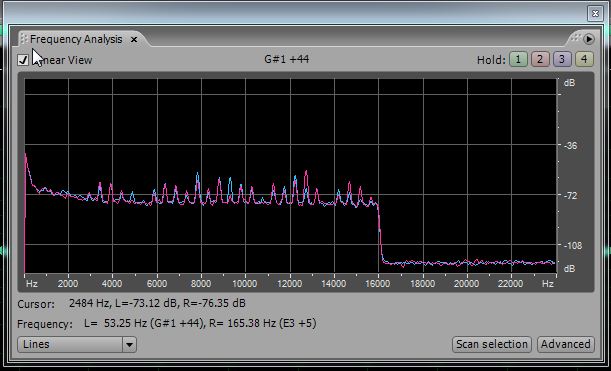Close the floating panel window
The image size is (611, 371).
click(x=595, y=14)
